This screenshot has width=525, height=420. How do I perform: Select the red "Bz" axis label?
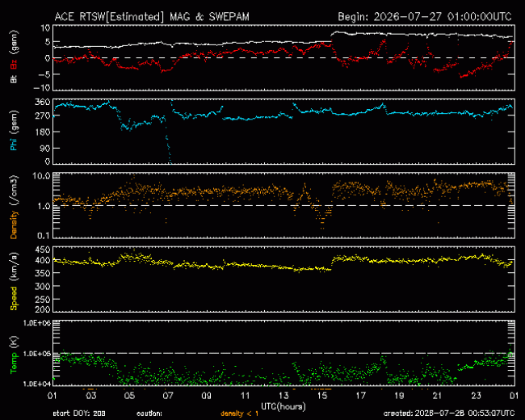[14, 65]
